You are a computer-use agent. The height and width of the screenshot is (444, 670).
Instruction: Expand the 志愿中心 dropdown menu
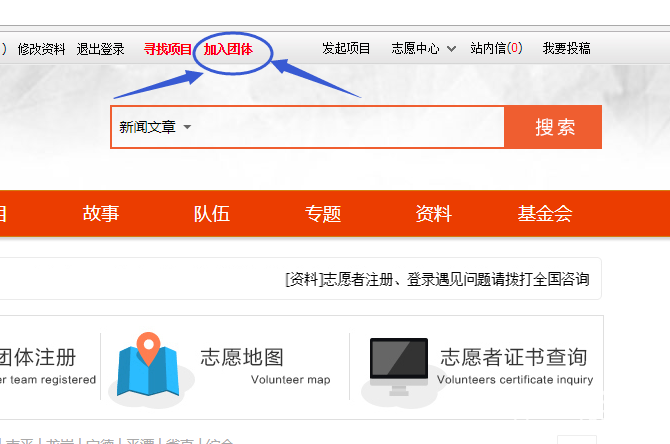coord(423,48)
